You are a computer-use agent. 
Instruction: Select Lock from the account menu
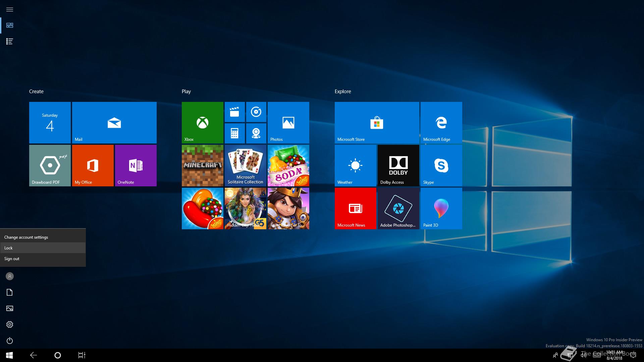pyautogui.click(x=43, y=248)
